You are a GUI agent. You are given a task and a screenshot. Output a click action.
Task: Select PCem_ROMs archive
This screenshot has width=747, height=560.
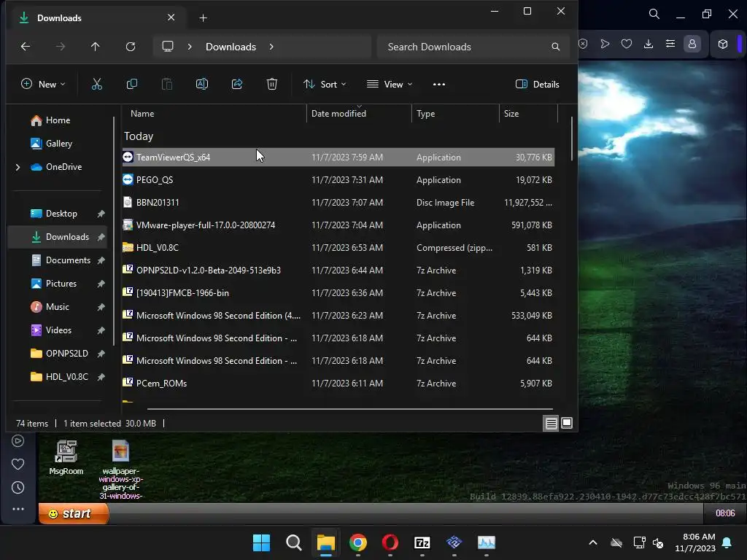point(338,384)
